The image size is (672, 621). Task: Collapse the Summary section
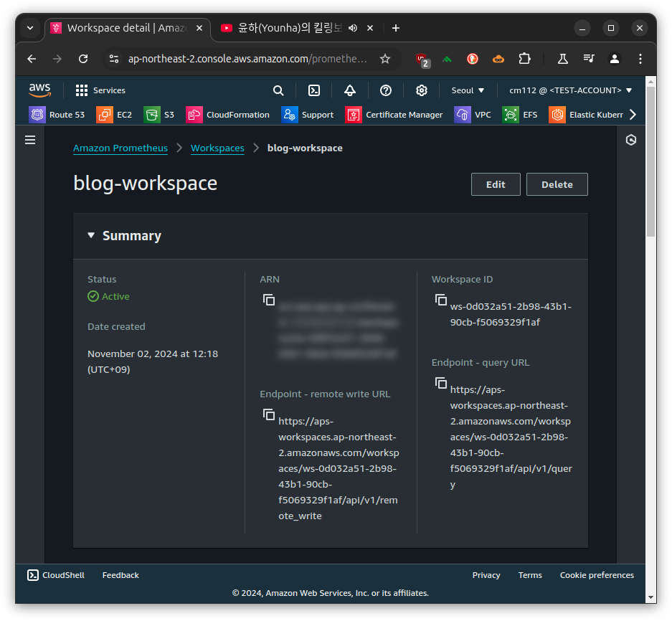(91, 235)
